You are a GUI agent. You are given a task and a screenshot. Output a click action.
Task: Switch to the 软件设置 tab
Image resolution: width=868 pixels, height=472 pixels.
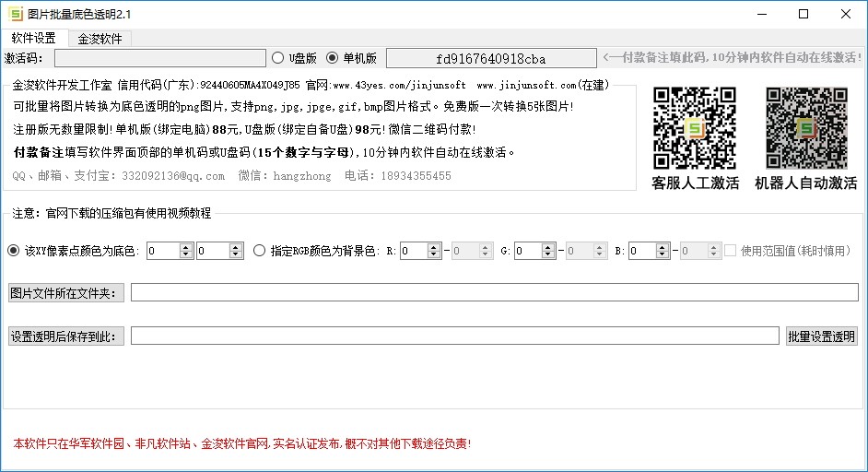34,38
